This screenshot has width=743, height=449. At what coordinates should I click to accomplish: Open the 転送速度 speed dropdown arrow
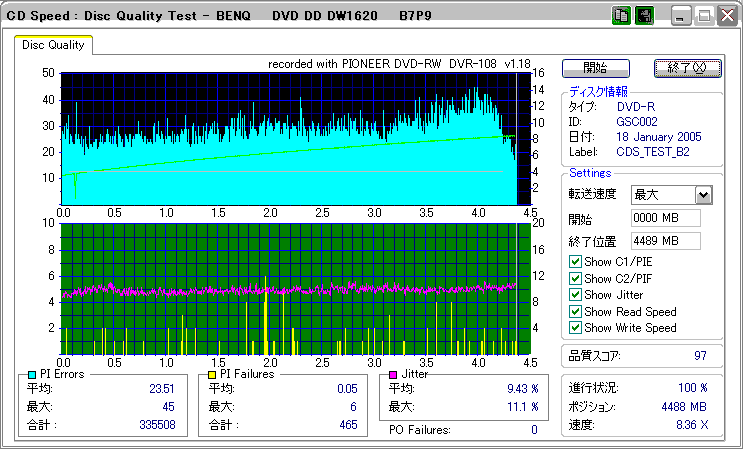click(703, 195)
